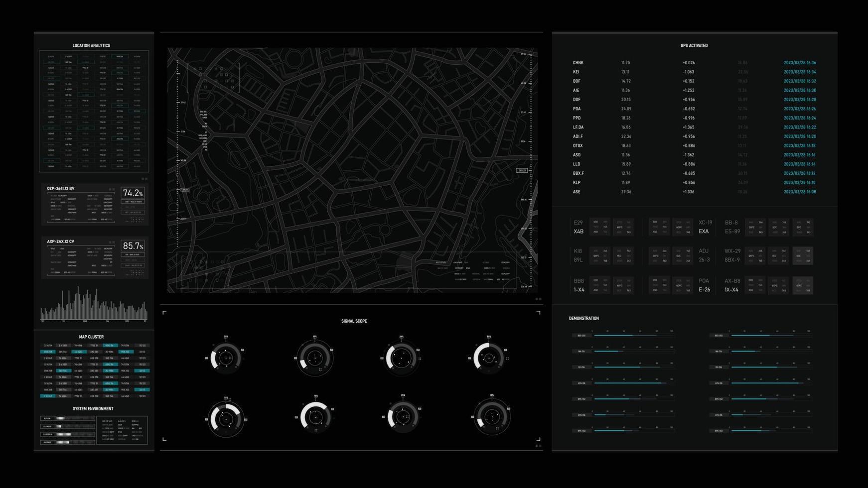Click the timestamp 2023/03/28 16:08

point(800,192)
